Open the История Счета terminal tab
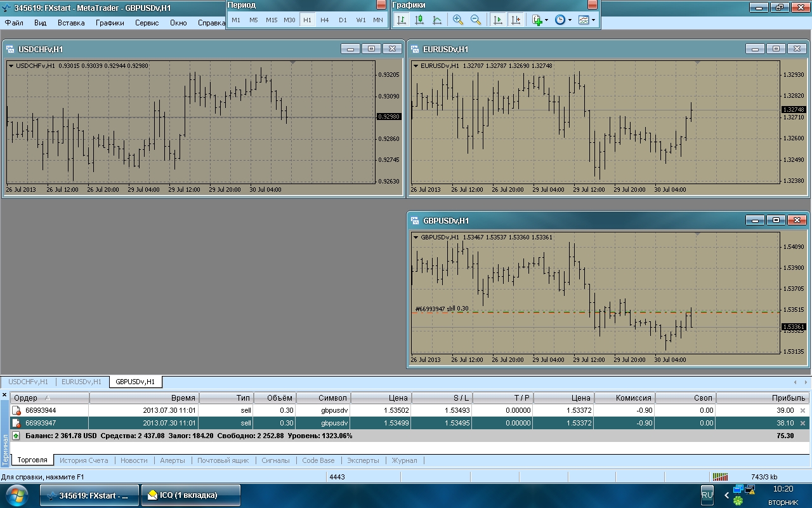Screen dimensions: 812x508 pos(84,460)
